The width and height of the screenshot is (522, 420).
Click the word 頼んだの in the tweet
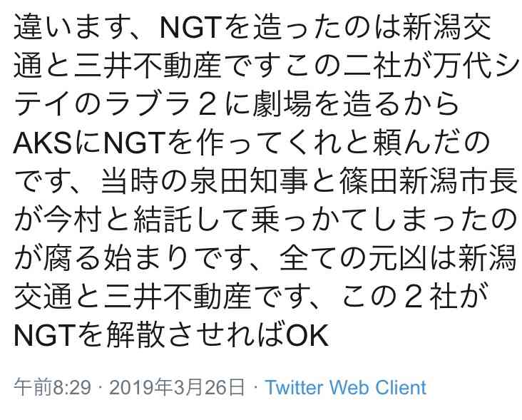click(431, 143)
